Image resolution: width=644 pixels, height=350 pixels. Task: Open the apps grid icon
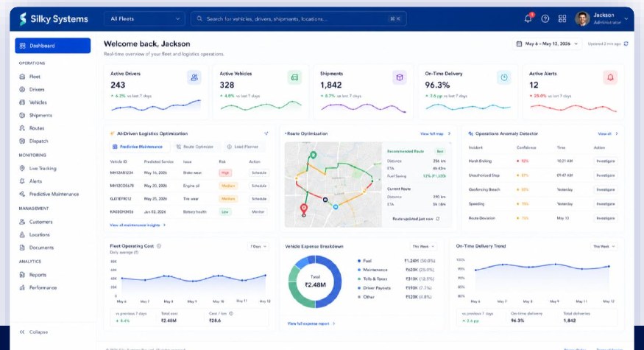tap(562, 18)
